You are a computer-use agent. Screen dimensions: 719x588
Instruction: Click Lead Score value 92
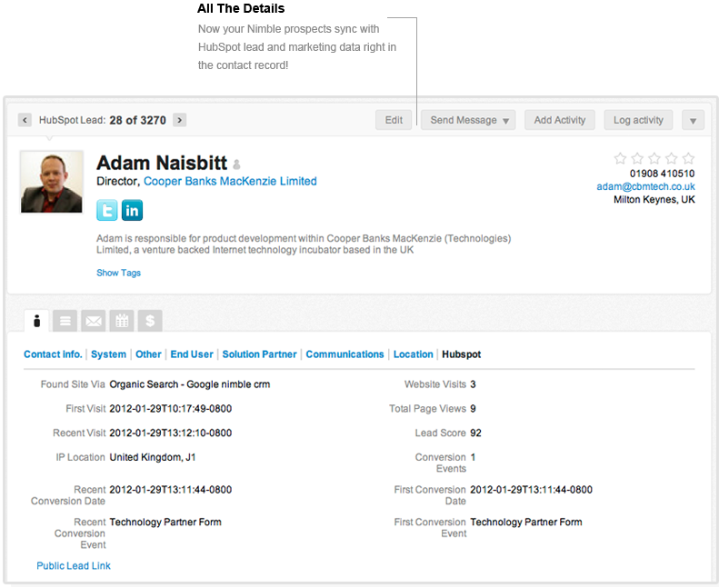pos(476,434)
